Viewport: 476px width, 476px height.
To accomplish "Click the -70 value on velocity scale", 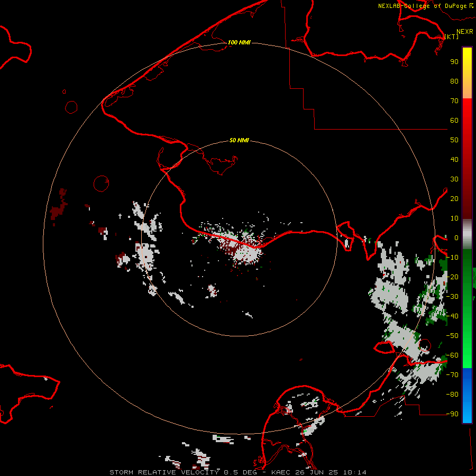I will pos(452,375).
